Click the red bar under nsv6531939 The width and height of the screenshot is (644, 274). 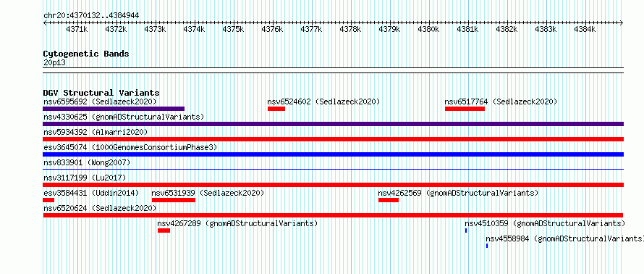[174, 200]
